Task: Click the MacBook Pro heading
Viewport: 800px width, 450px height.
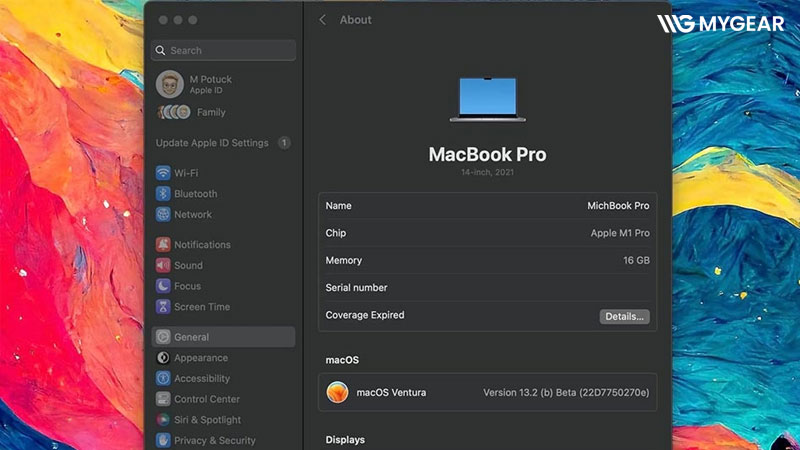Action: pos(487,154)
